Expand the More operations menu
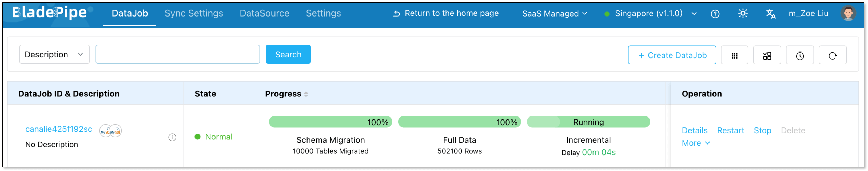 (x=695, y=143)
